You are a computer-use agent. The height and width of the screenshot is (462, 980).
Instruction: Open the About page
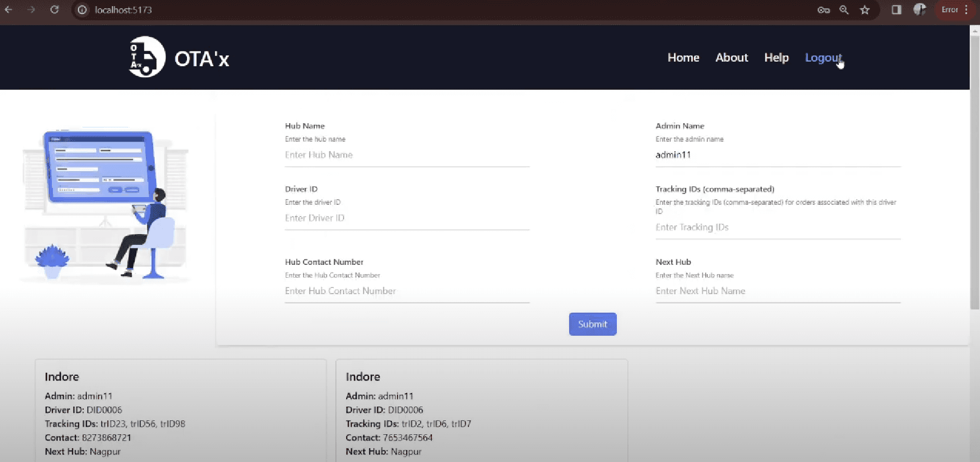pos(731,57)
